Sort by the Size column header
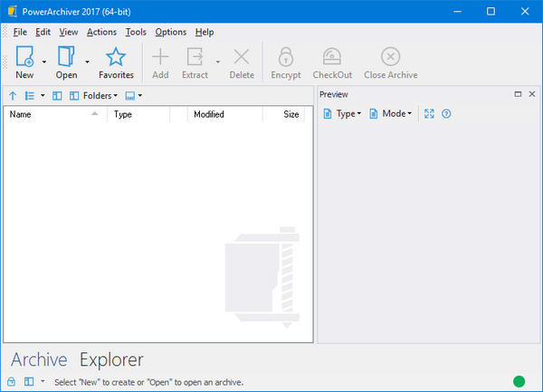 click(283, 114)
